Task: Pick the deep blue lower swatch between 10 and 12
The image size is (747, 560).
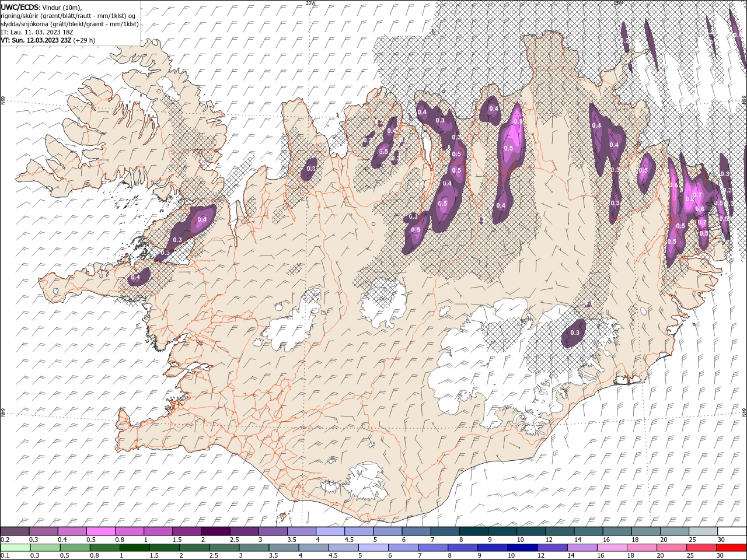Action: [x=523, y=548]
